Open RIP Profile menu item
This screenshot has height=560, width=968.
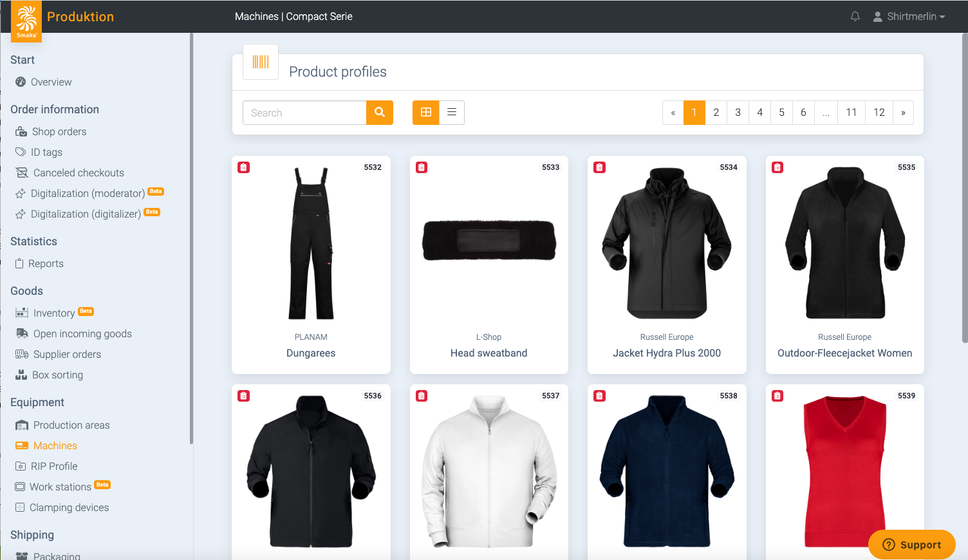coord(54,467)
